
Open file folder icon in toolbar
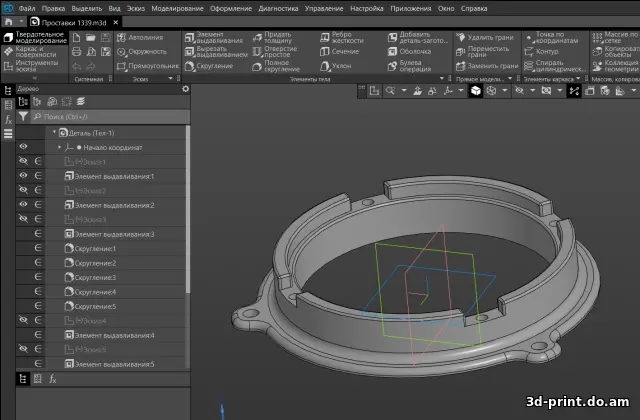pos(91,38)
